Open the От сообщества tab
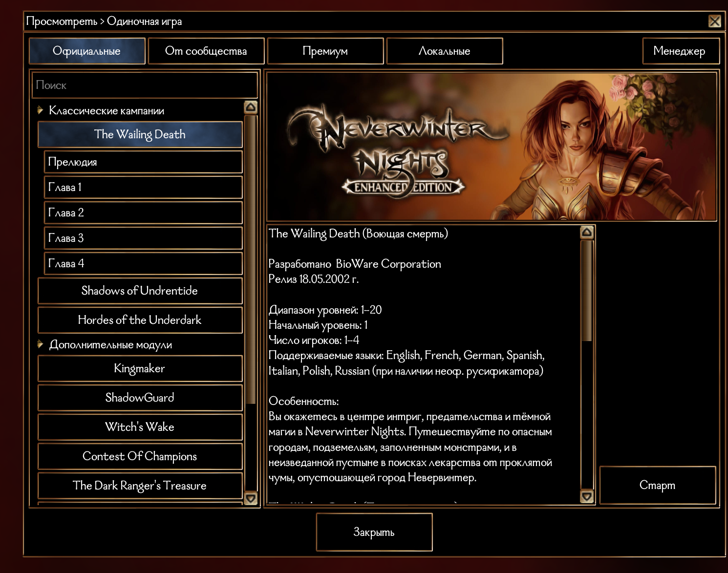 (206, 51)
